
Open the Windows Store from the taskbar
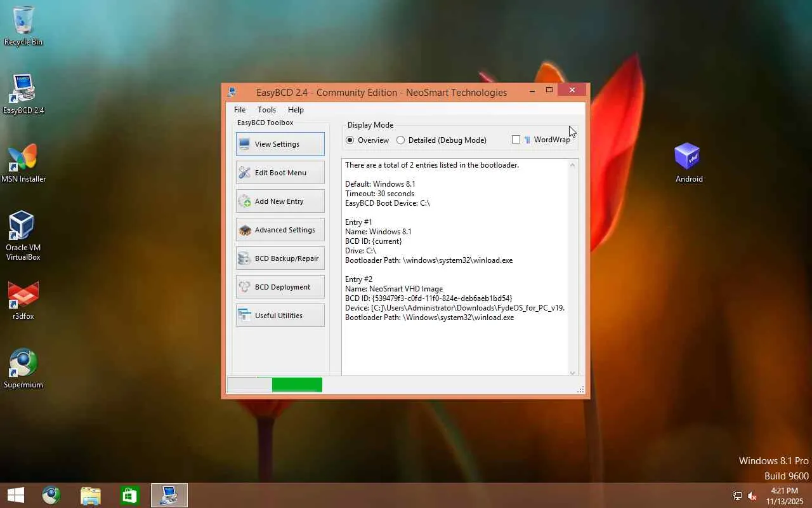[x=130, y=495]
